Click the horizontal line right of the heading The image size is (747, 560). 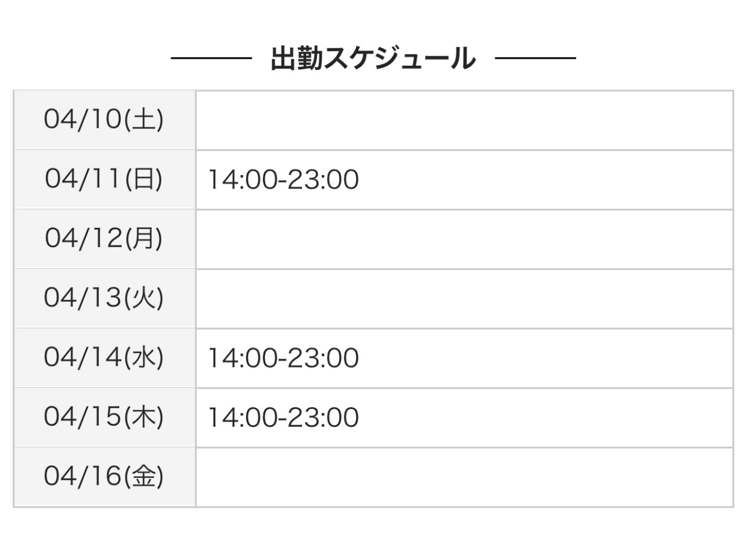point(535,58)
